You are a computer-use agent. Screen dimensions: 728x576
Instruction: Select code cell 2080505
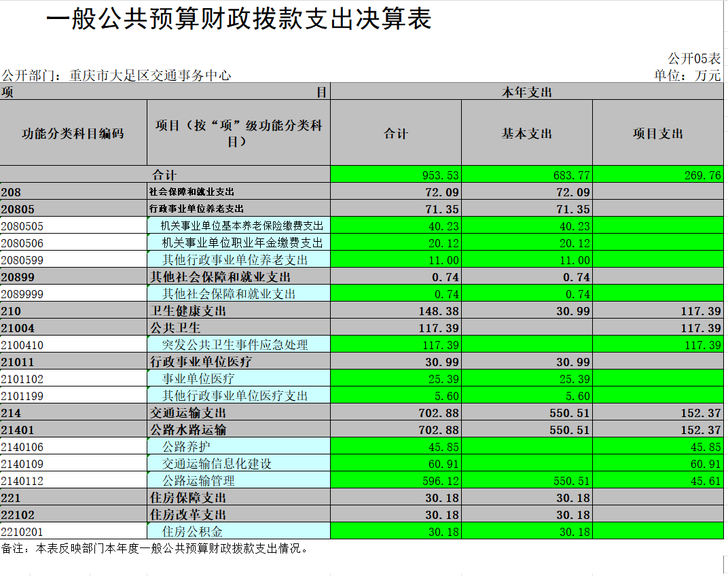(73, 226)
